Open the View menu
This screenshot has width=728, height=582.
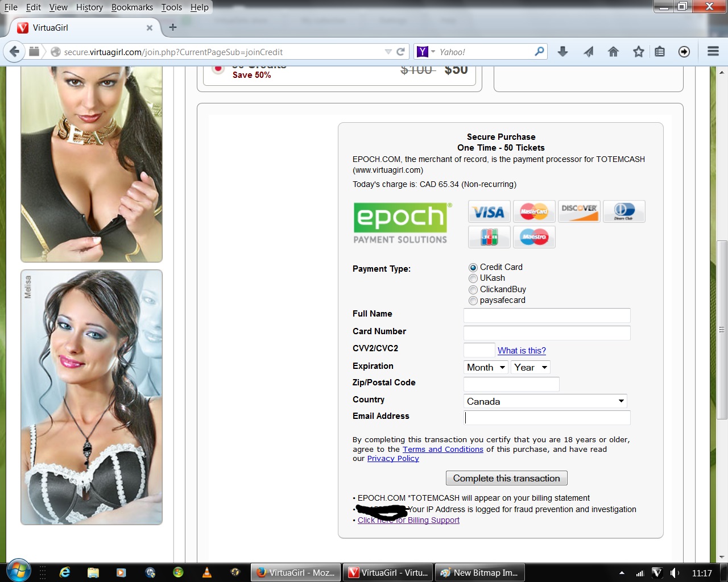[x=58, y=7]
